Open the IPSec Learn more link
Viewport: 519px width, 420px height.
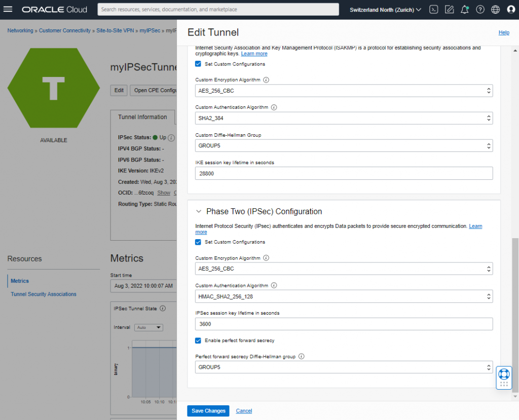pos(475,226)
